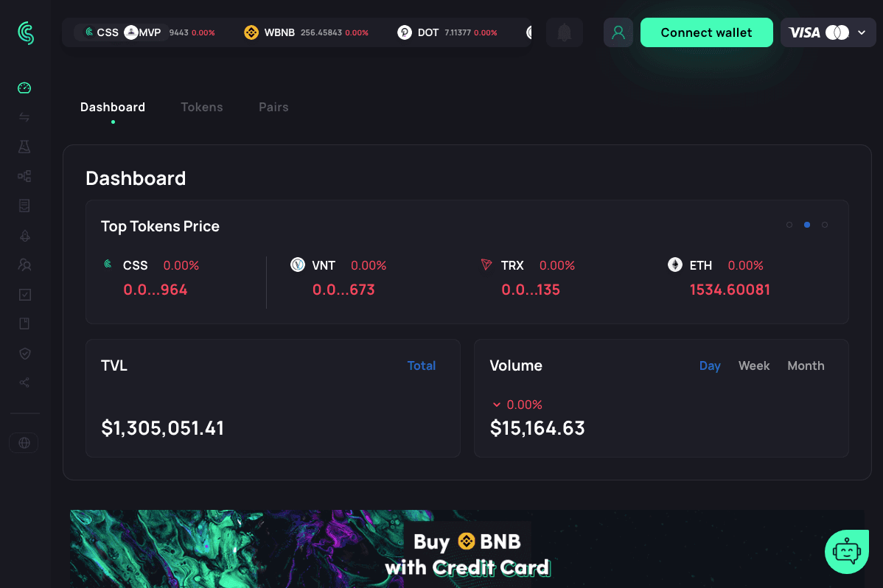
Task: Select the first carousel dot in Top Tokens
Action: [x=789, y=225]
